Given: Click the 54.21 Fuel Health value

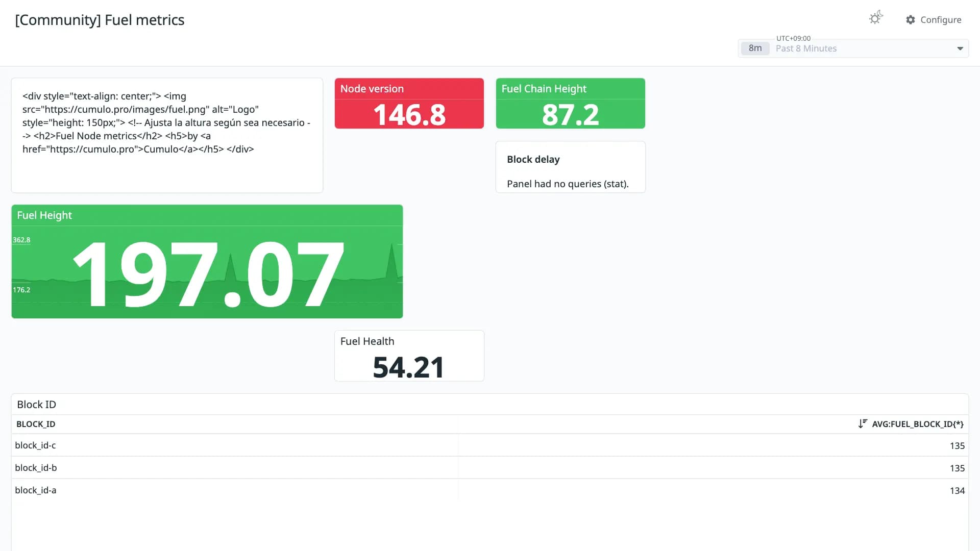Looking at the screenshot, I should click(408, 367).
